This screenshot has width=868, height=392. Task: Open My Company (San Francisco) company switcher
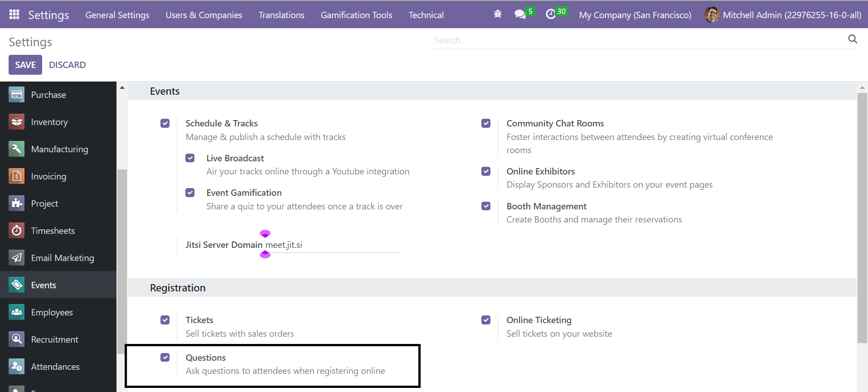point(635,15)
